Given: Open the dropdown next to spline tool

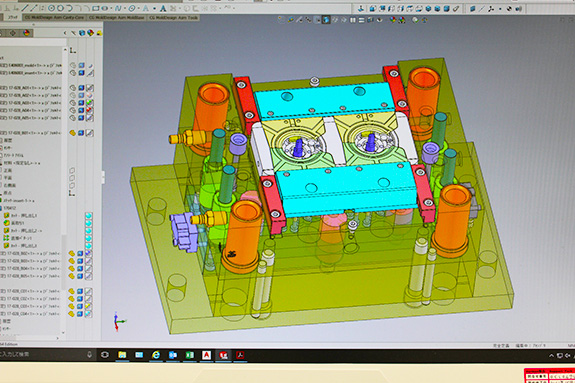Looking at the screenshot, I should click(x=124, y=8).
